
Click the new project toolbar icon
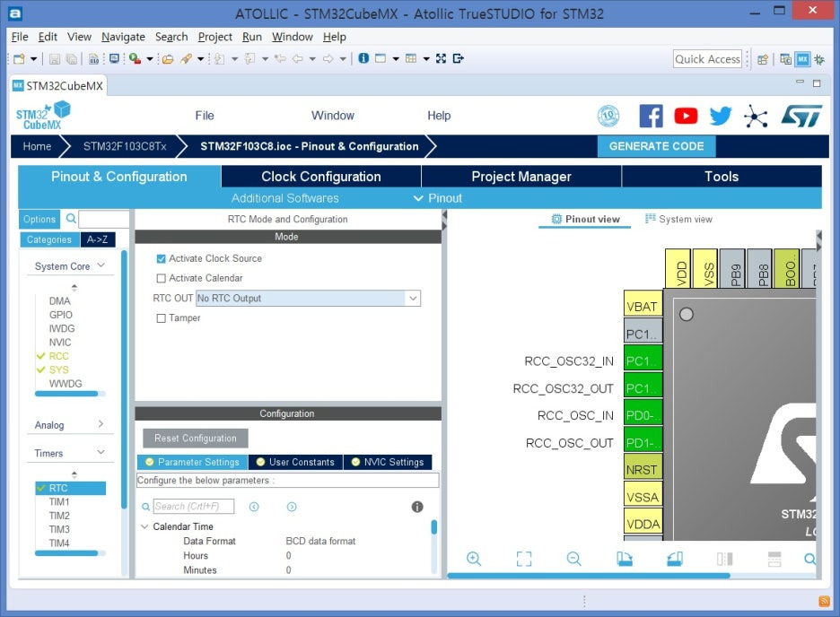pos(19,58)
